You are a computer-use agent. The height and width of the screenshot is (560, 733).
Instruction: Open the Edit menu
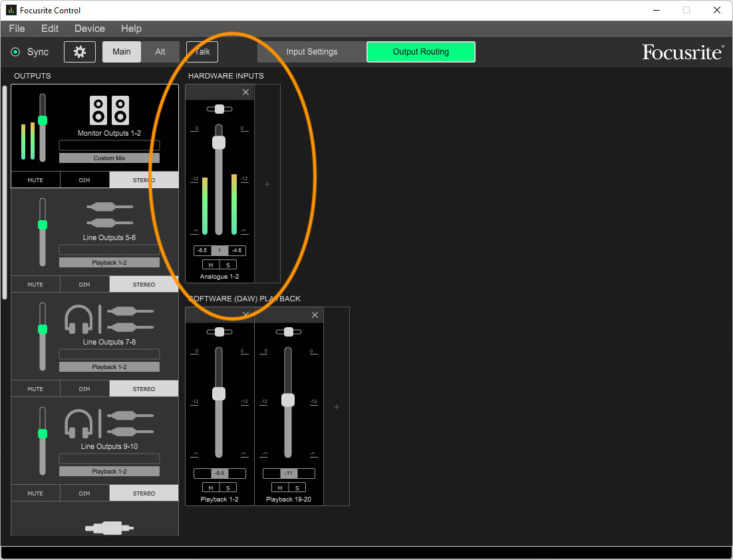49,29
